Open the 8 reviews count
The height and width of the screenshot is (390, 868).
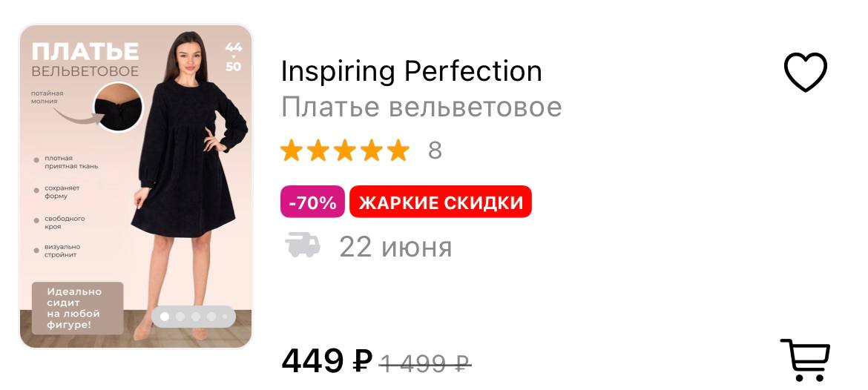(x=435, y=151)
